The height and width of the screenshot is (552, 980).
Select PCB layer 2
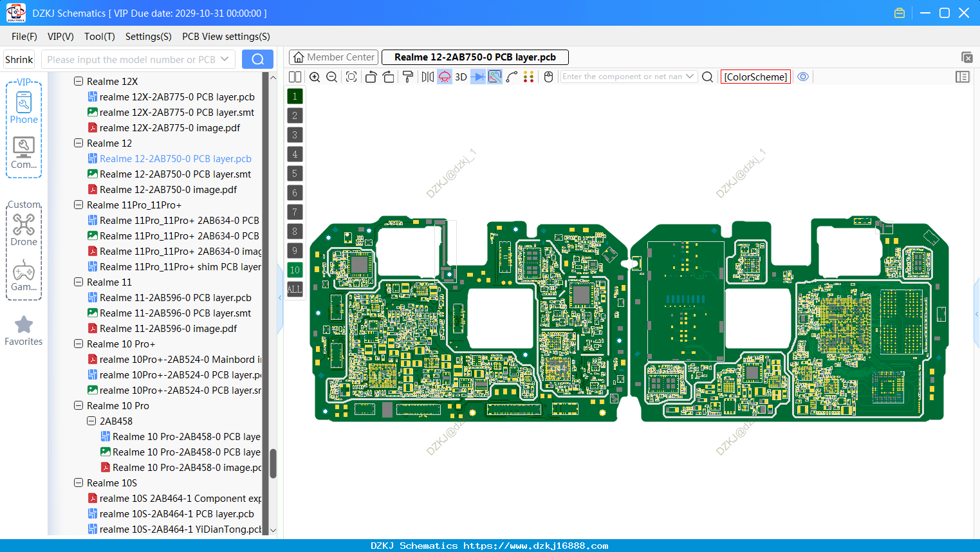coord(295,116)
